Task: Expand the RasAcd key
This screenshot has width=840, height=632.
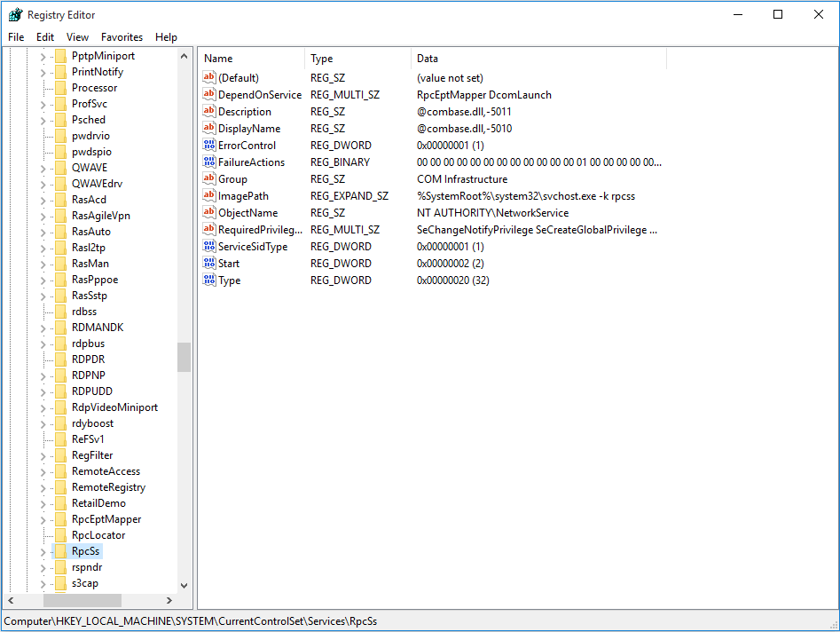Action: point(43,200)
